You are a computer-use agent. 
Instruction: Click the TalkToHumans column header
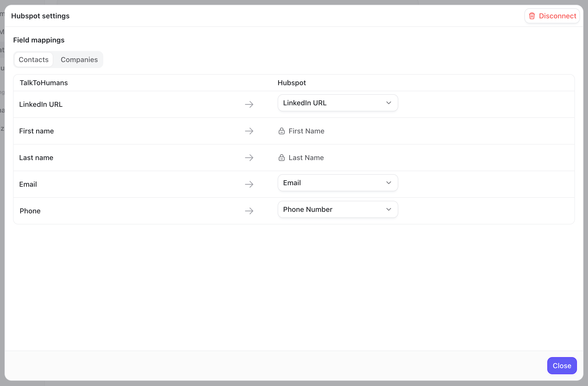[x=44, y=83]
